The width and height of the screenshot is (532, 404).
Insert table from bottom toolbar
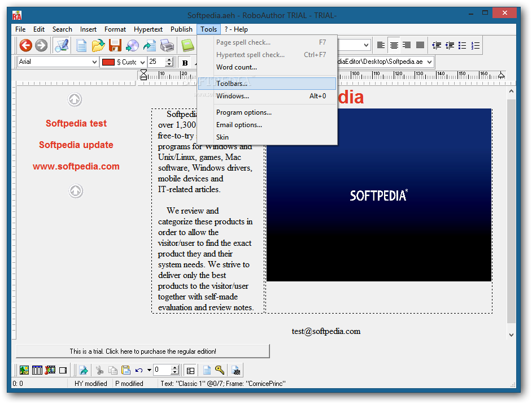[37, 370]
